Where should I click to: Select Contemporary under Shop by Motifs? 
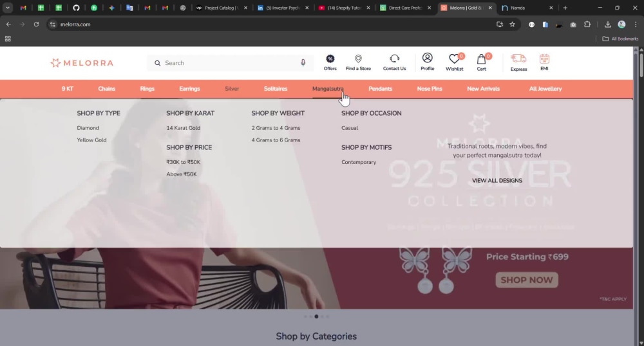359,162
